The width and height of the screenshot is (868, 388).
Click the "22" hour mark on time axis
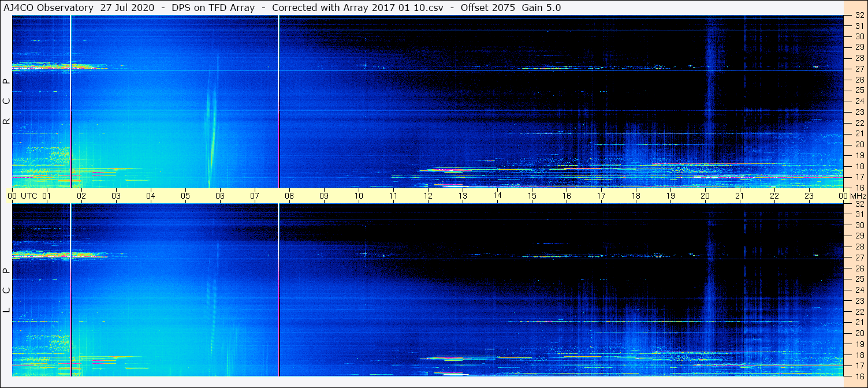click(x=774, y=196)
